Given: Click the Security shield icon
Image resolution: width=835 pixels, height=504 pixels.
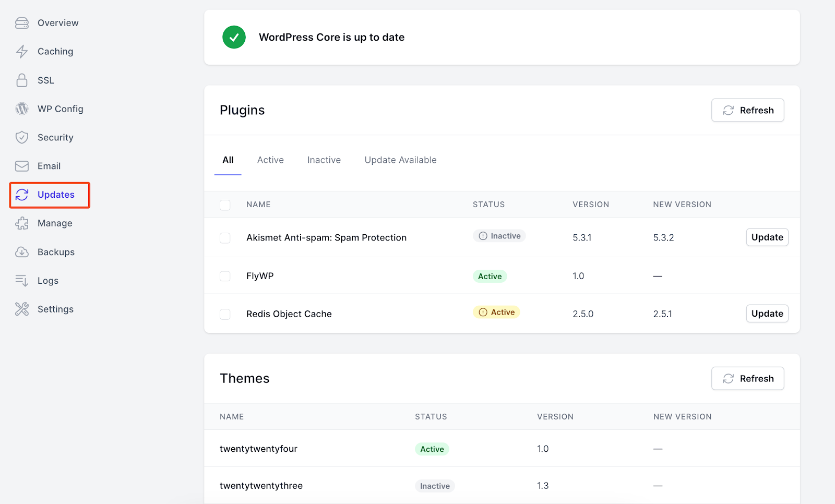Looking at the screenshot, I should 22,137.
